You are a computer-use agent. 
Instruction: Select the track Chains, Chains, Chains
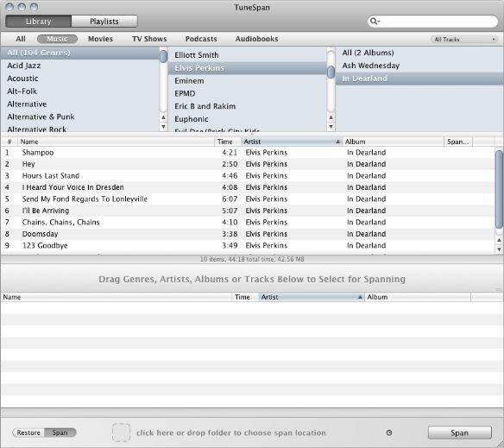[x=248, y=222]
